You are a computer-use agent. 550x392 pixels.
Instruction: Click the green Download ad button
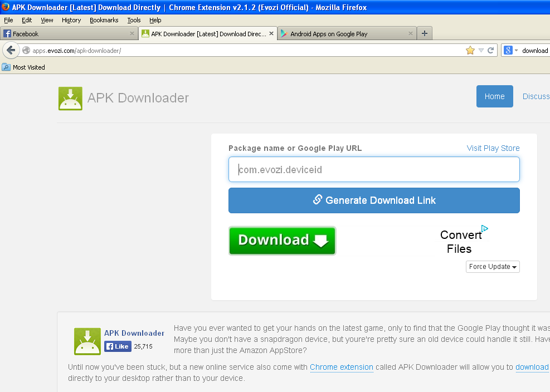(x=283, y=241)
